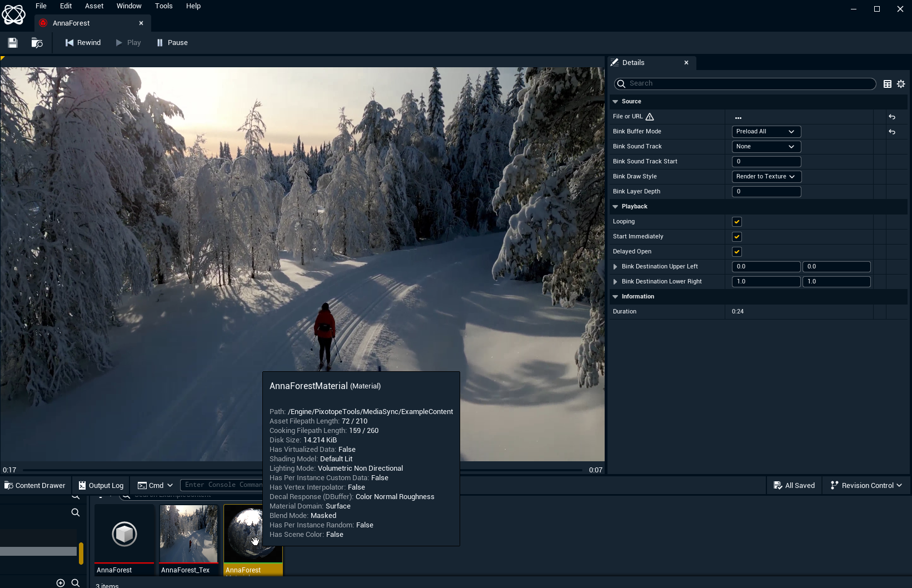Open the Bink Buffer Mode dropdown

click(x=766, y=131)
